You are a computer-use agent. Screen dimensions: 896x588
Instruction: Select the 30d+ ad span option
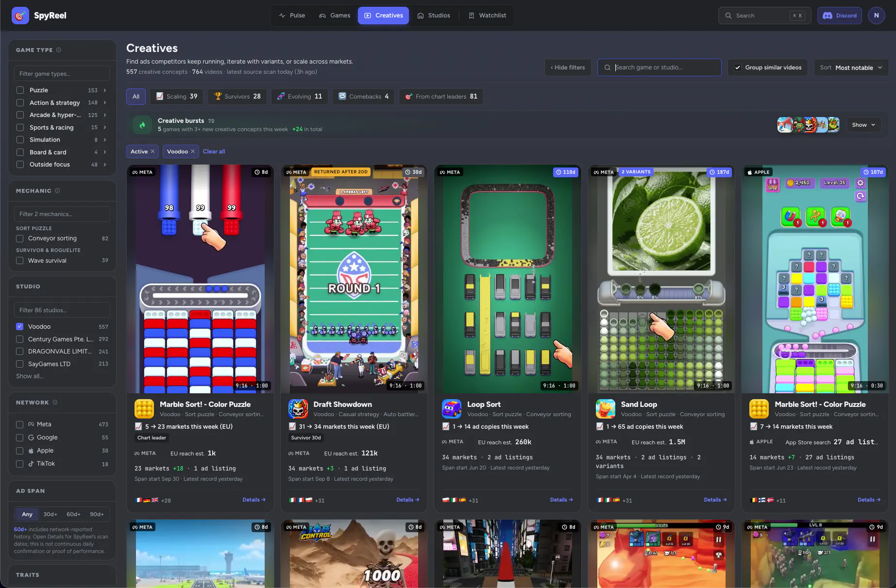tap(51, 514)
